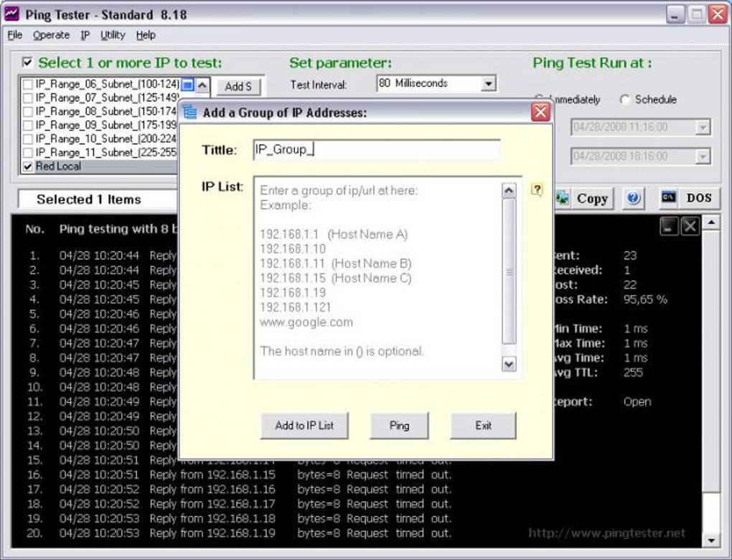
Task: Click the blue help question mark button near Copy
Action: (633, 198)
